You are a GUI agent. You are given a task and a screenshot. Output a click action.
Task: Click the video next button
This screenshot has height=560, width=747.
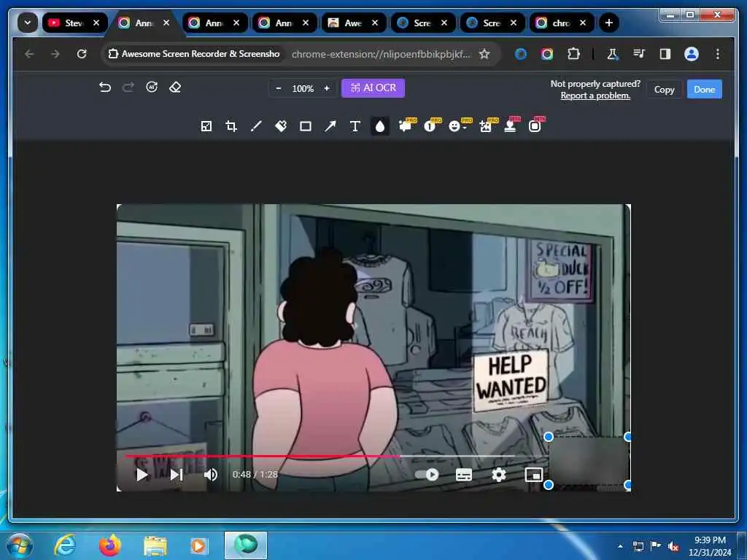pos(177,475)
